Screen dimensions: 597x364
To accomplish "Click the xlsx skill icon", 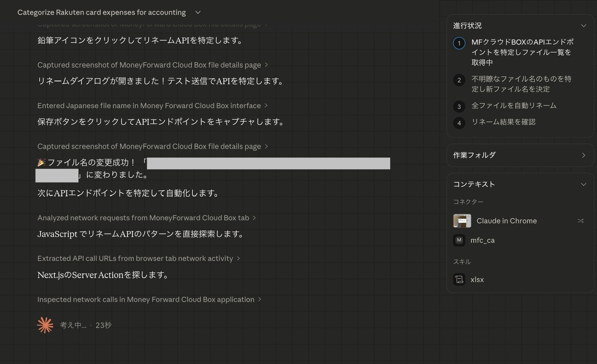I will [459, 279].
